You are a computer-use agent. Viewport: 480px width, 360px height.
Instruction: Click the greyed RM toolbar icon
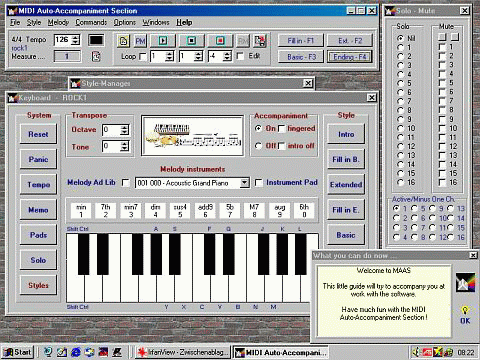pyautogui.click(x=243, y=41)
